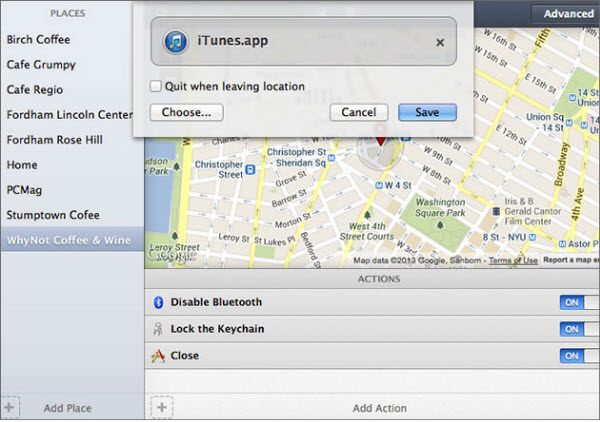Click the Christopher St - Sheridan Sq map label
Image resolution: width=600 pixels, height=422 pixels.
tap(296, 157)
